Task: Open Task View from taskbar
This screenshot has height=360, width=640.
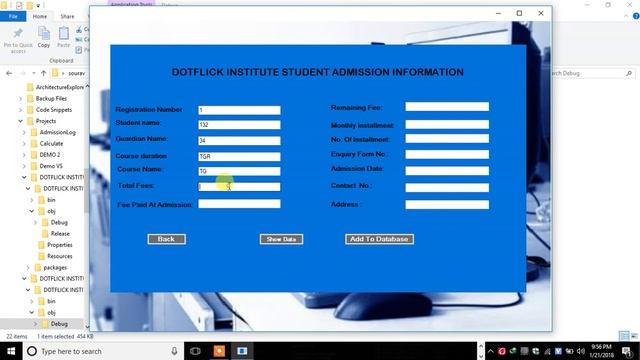Action: (x=196, y=351)
